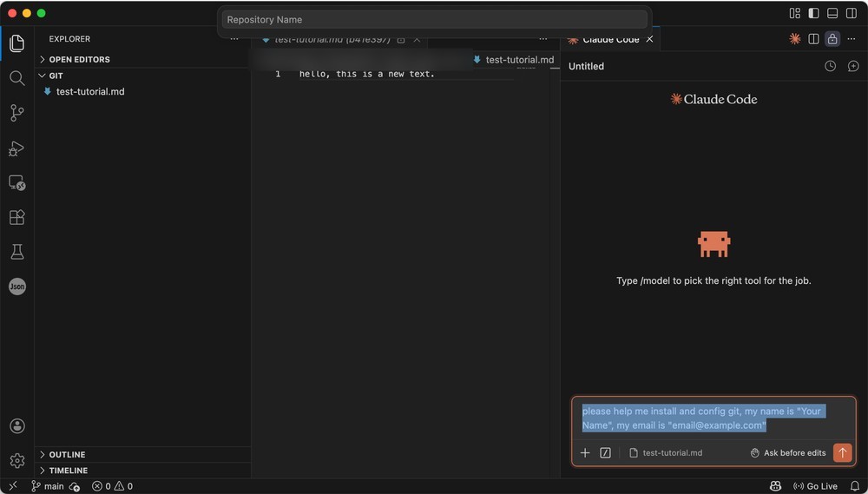Toggle the editor group lock

[x=832, y=39]
